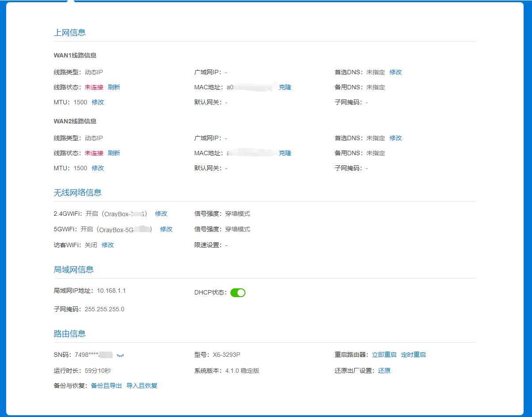Click 立即重启 to restart router now
The height and width of the screenshot is (417, 532).
pyautogui.click(x=384, y=355)
